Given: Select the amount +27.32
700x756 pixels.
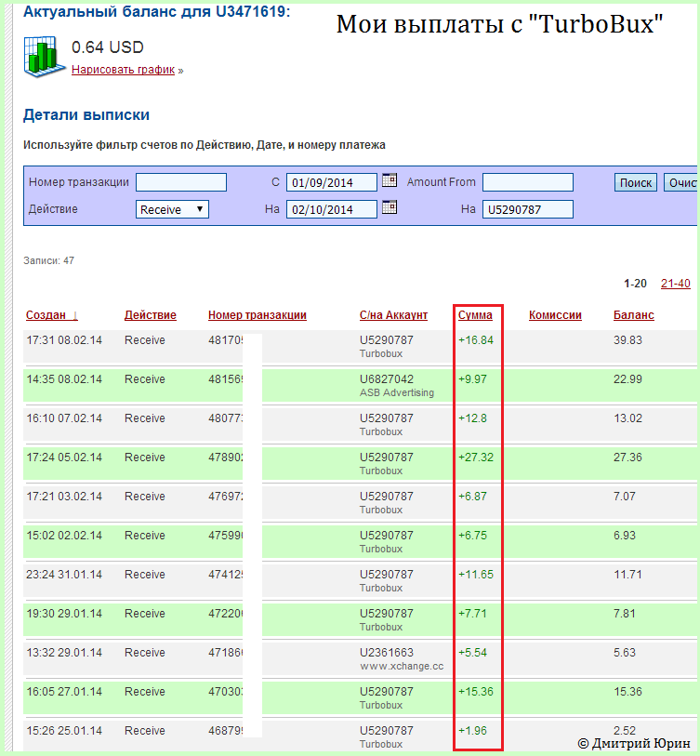Looking at the screenshot, I should 476,458.
